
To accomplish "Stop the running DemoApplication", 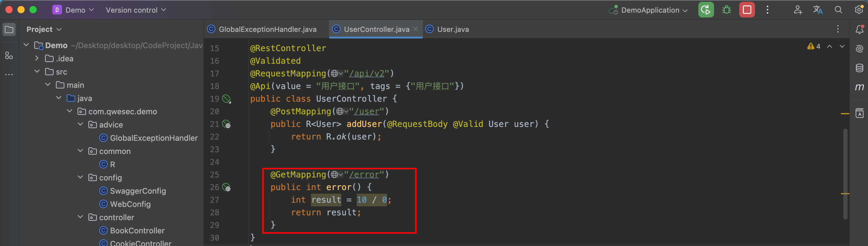I will click(x=747, y=10).
